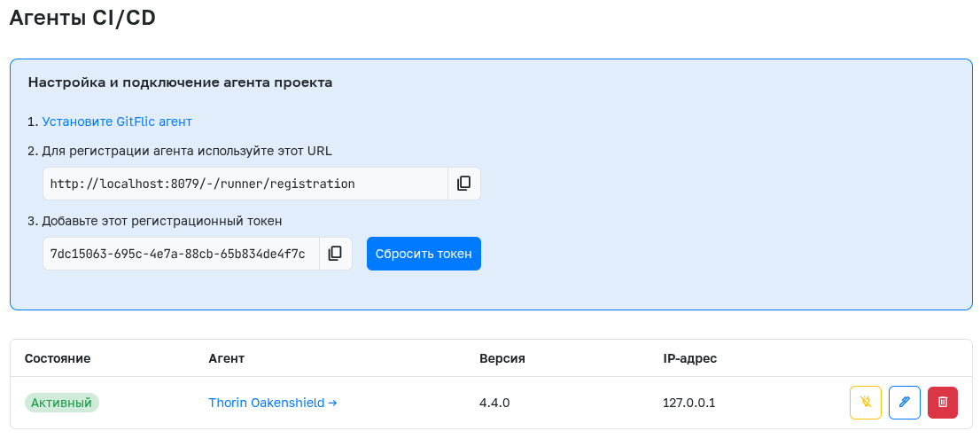The height and width of the screenshot is (439, 980).
Task: Click the Активный status badge
Action: pos(62,403)
